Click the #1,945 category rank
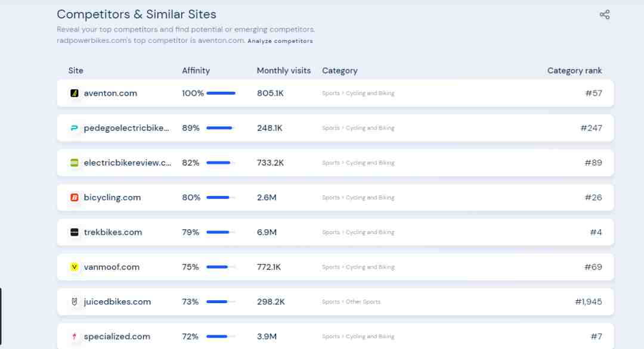644x349 pixels. (x=589, y=302)
